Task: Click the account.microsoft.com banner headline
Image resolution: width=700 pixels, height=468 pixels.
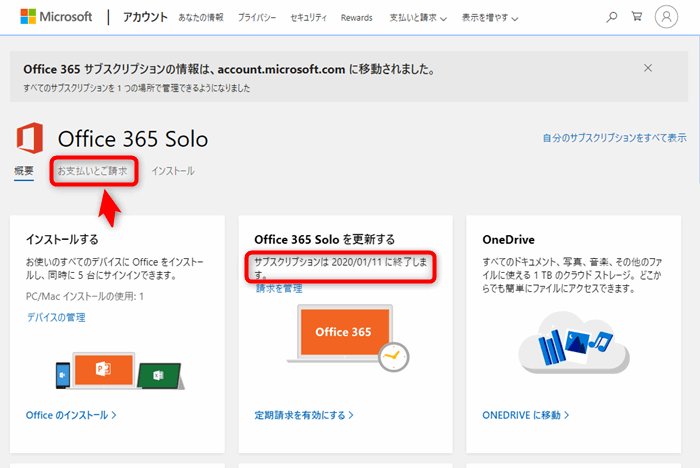Action: click(229, 69)
